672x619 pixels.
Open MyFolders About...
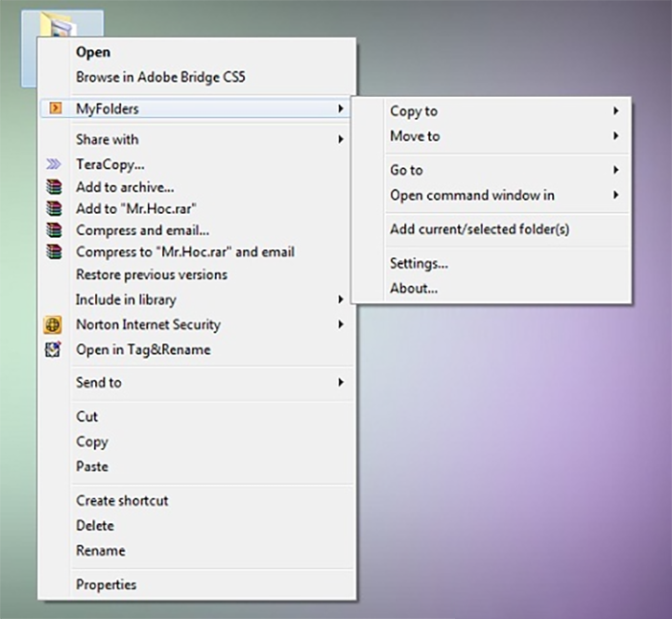492,288
